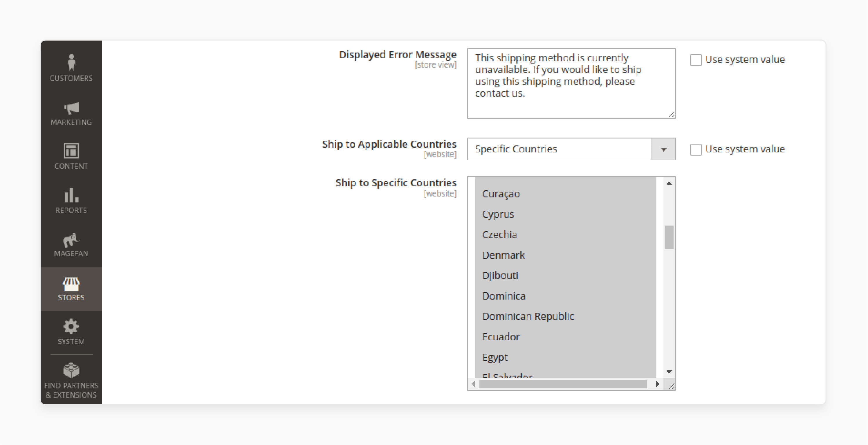
Task: Click the countries list scroll up arrow
Action: [x=669, y=183]
